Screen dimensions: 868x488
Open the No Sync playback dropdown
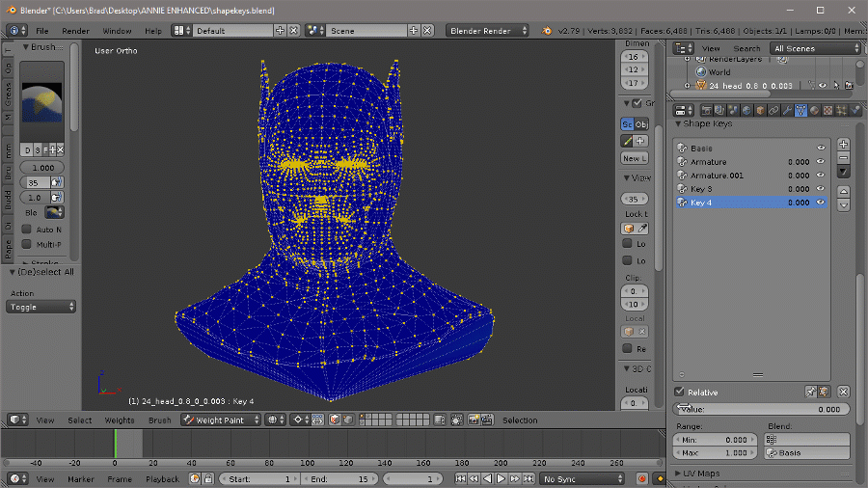point(582,478)
